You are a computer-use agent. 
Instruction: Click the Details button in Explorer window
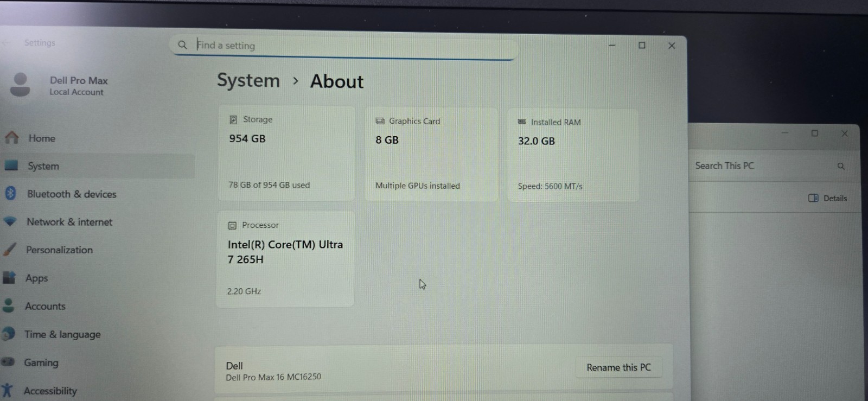[x=828, y=198]
